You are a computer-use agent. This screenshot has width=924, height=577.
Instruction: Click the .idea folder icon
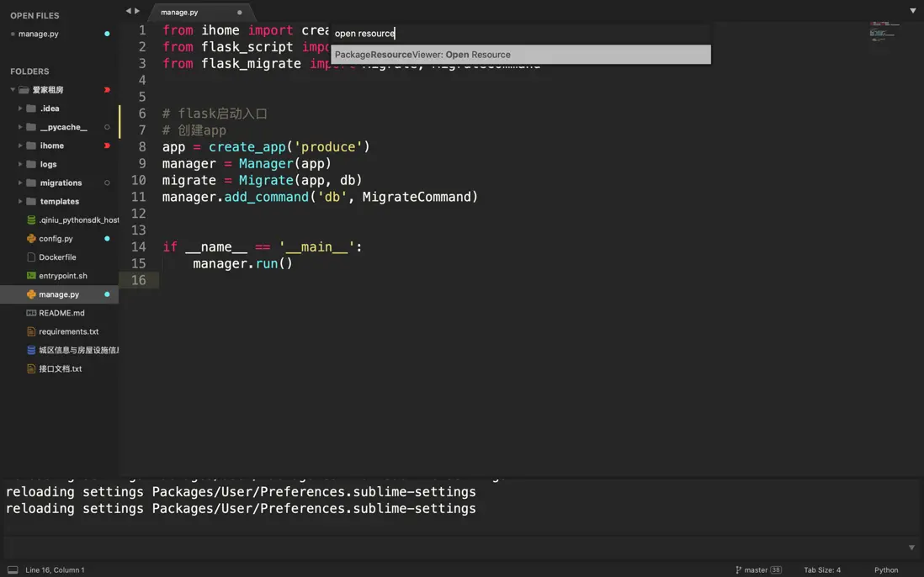point(31,109)
